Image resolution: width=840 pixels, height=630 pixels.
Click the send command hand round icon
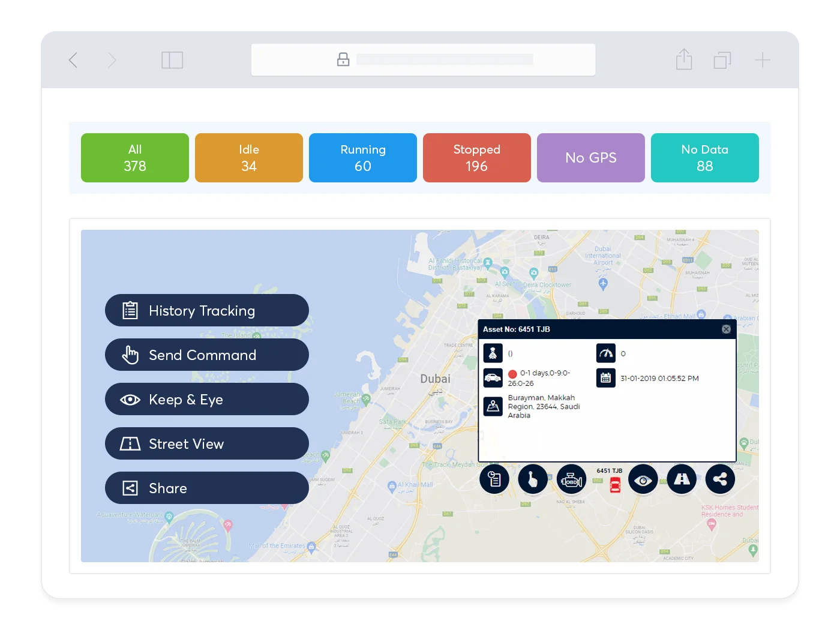(532, 479)
